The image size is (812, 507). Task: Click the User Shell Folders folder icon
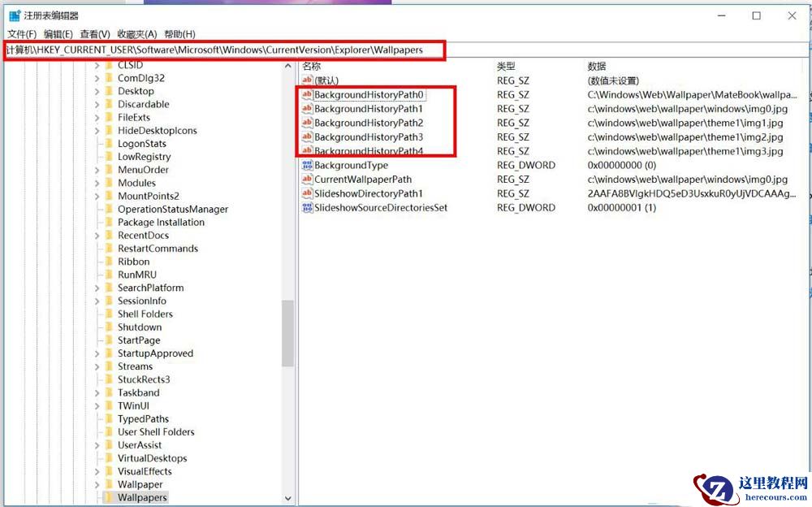[109, 431]
